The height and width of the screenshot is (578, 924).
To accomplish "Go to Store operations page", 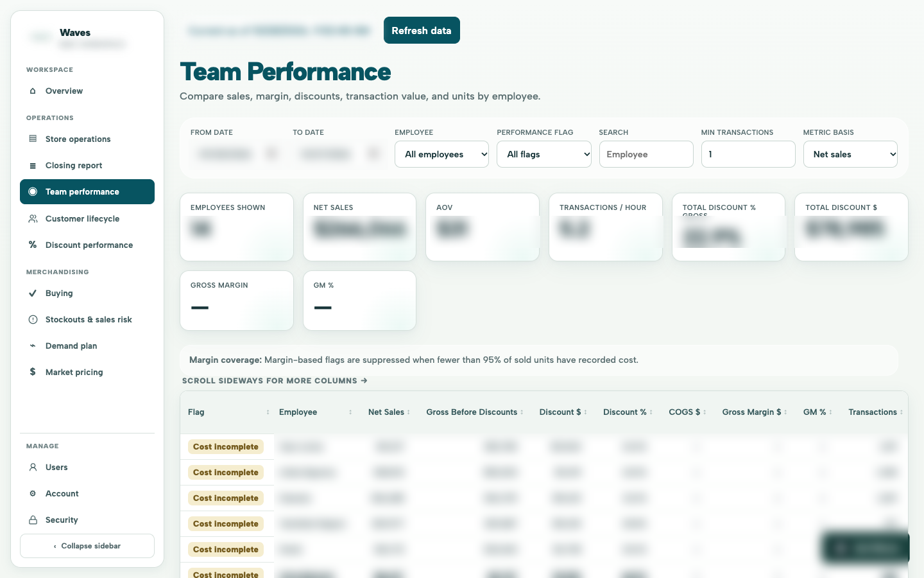I will (x=87, y=139).
